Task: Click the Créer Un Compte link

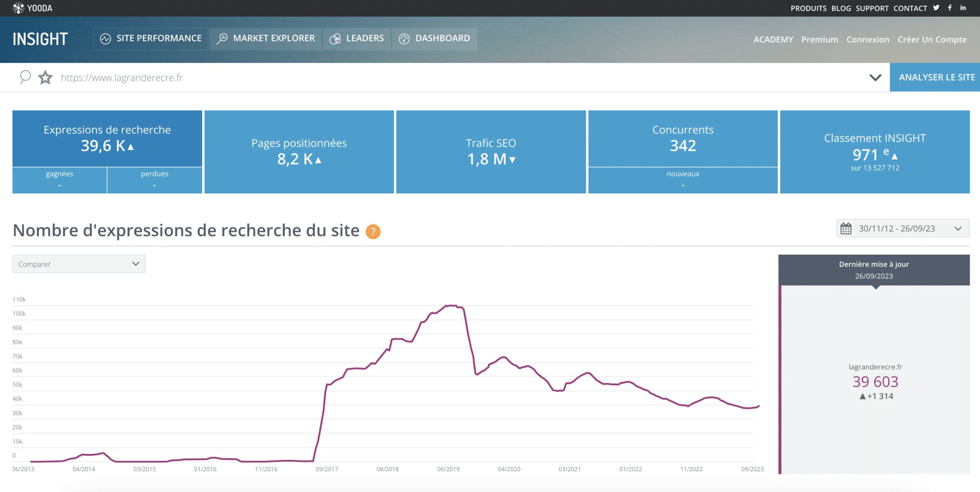Action: [932, 39]
